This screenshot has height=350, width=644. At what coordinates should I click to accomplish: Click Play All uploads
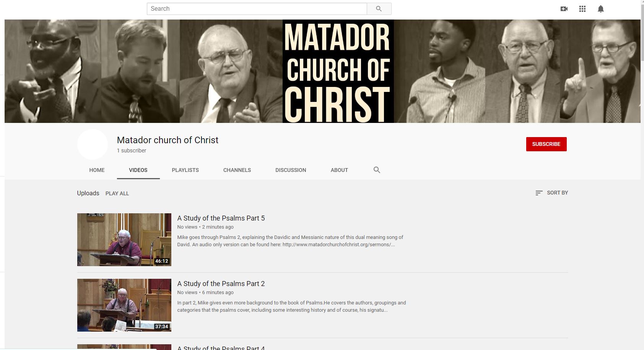click(117, 193)
